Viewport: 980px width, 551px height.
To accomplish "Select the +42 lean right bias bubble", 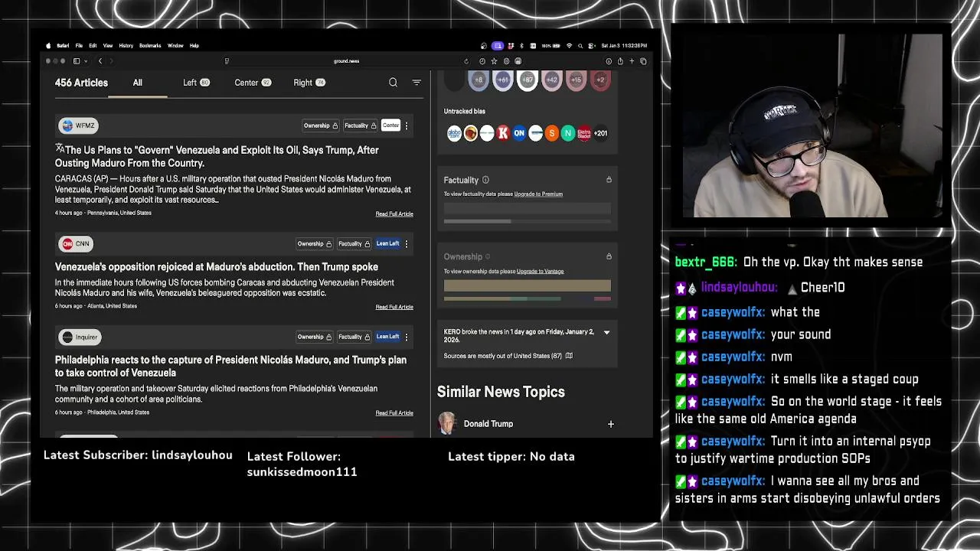I will [552, 80].
